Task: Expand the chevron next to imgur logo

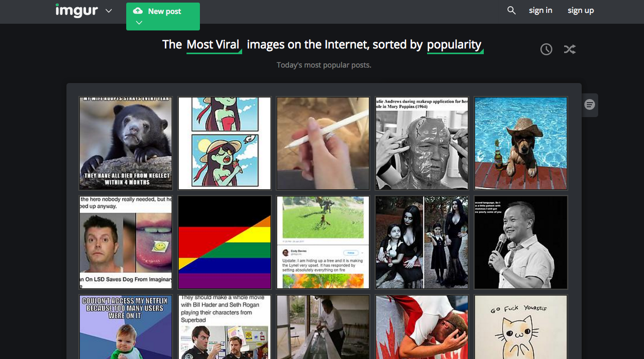Action: [109, 11]
